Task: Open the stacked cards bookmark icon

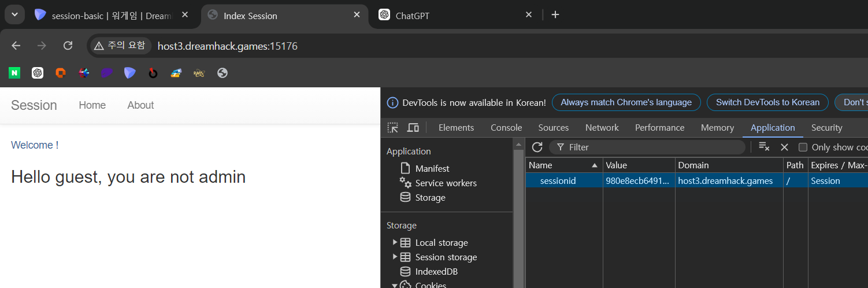Action: pyautogui.click(x=176, y=73)
